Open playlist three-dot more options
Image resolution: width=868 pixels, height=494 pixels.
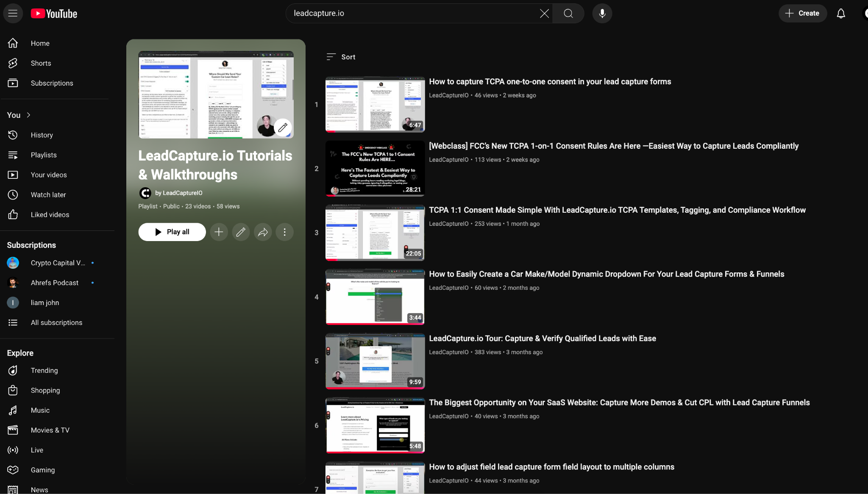[x=285, y=232]
